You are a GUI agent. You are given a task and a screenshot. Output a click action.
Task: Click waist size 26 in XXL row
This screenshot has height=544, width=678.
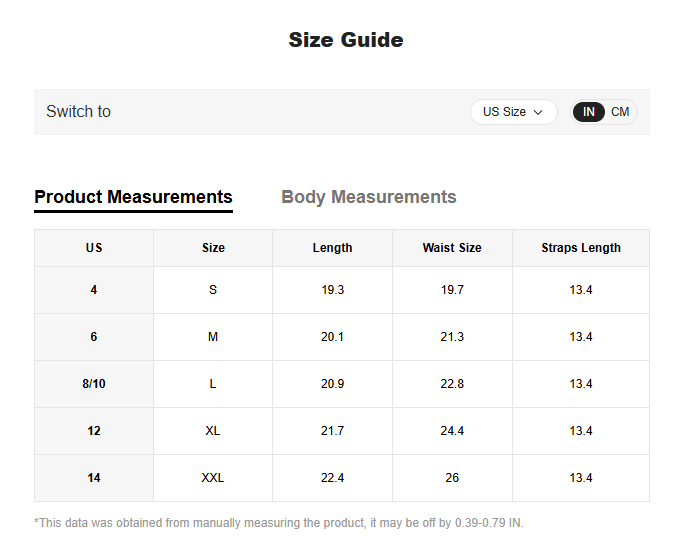click(452, 478)
